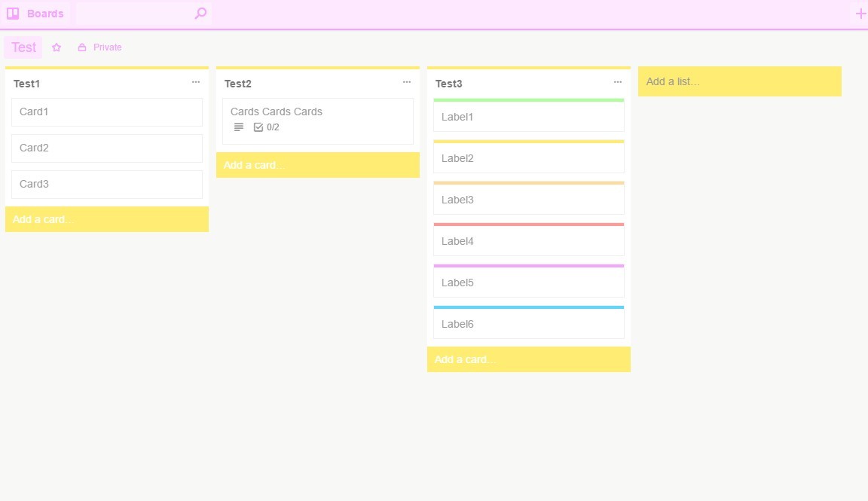Open Test2 list actions ellipsis menu
Image resolution: width=868 pixels, height=501 pixels.
click(407, 82)
